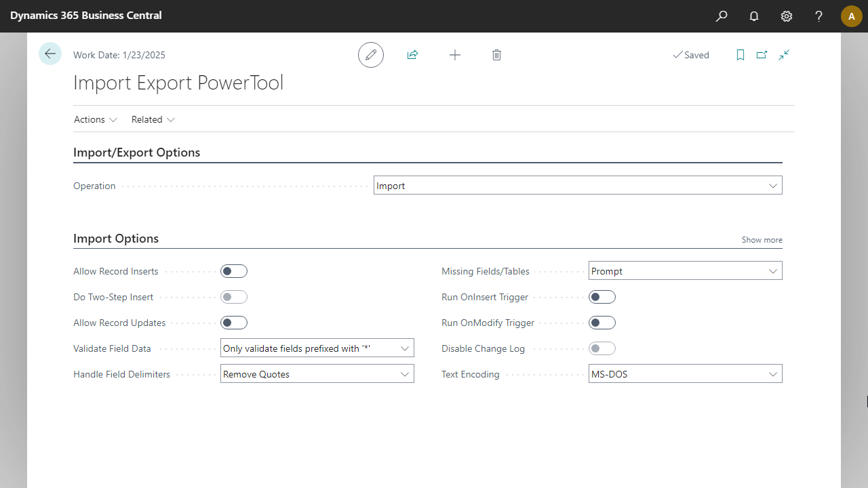Screen dimensions: 868x488
Task: Open page in new window icon
Action: [762, 55]
